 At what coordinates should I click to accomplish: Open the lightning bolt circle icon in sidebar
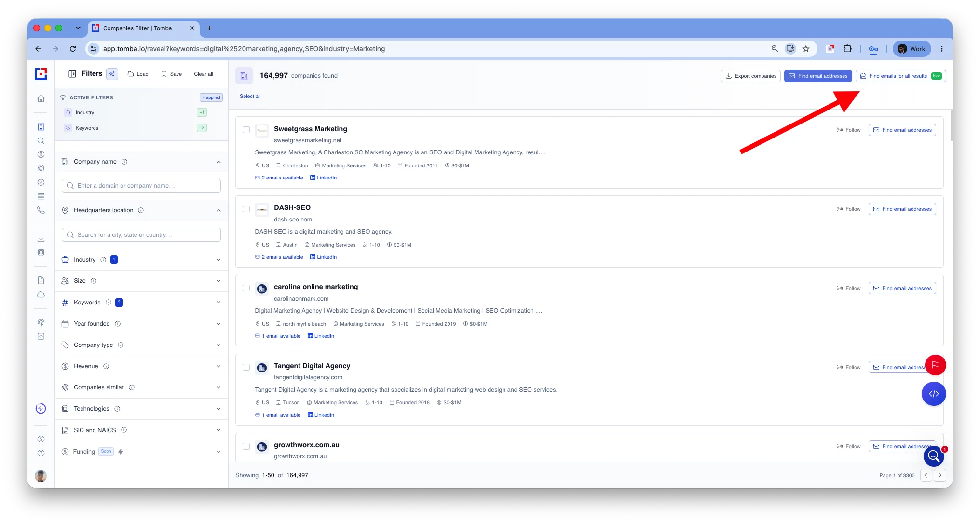[x=41, y=409]
